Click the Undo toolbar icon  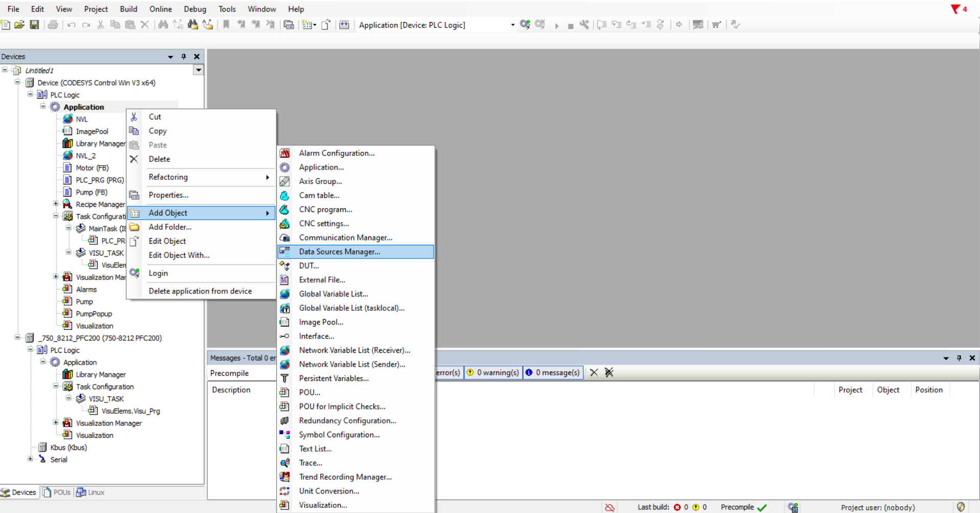point(71,25)
